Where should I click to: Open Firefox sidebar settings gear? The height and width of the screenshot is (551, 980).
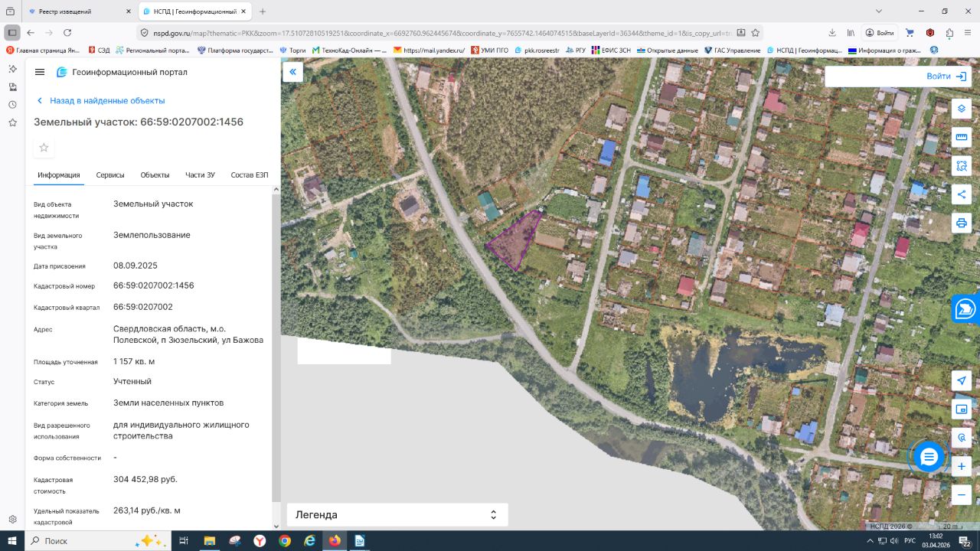coord(12,520)
